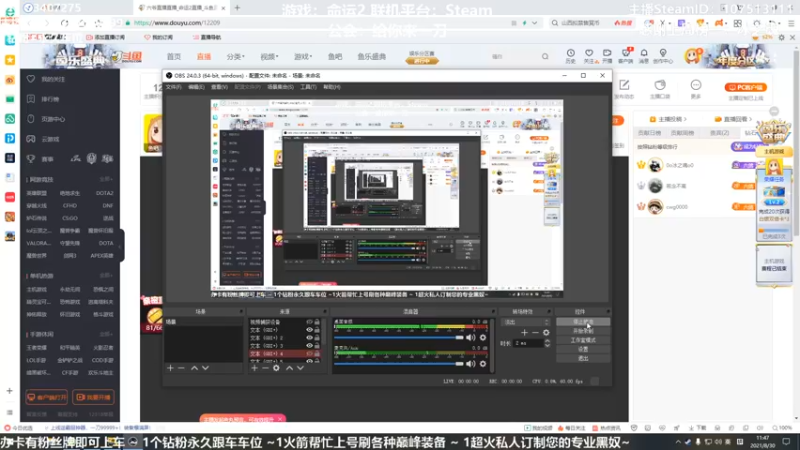Move selected source up in Sources panel
The width and height of the screenshot is (800, 450).
pyautogui.click(x=289, y=368)
